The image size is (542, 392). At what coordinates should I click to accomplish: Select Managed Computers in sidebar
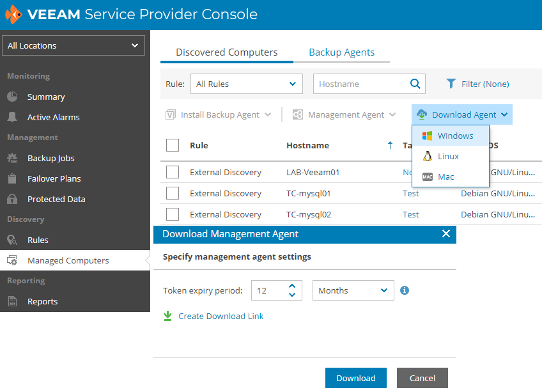75,260
